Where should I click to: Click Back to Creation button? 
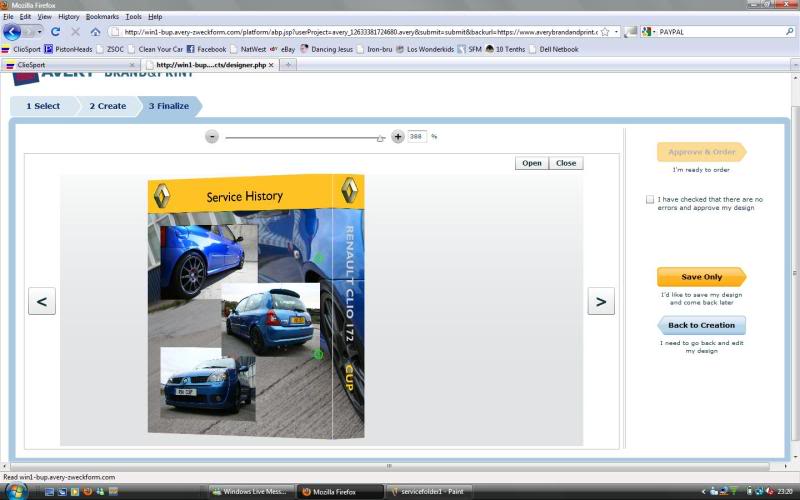tap(700, 325)
